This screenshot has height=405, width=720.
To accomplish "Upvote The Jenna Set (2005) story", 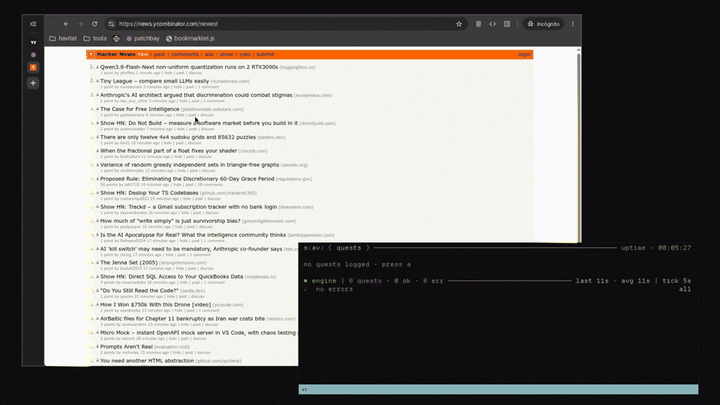I will tap(97, 263).
